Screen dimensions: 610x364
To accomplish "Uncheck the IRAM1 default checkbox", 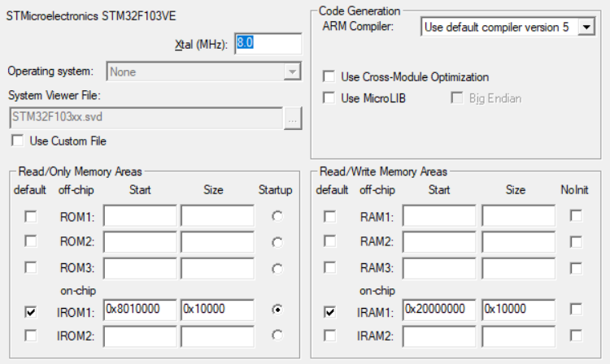I will (330, 311).
